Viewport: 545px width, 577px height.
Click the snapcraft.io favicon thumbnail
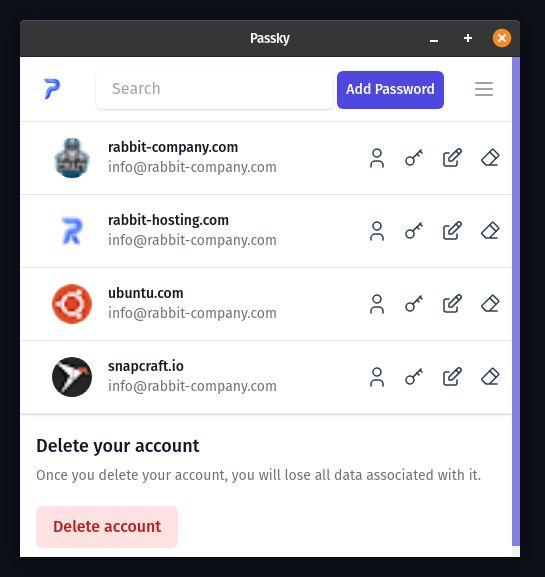(72, 377)
